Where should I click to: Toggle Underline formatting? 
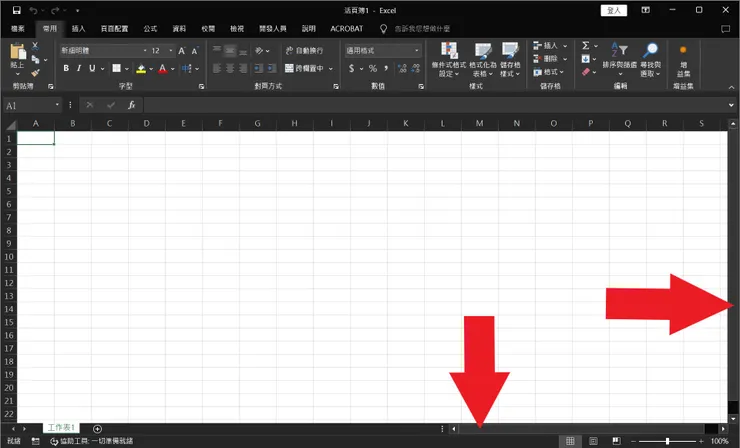92,68
